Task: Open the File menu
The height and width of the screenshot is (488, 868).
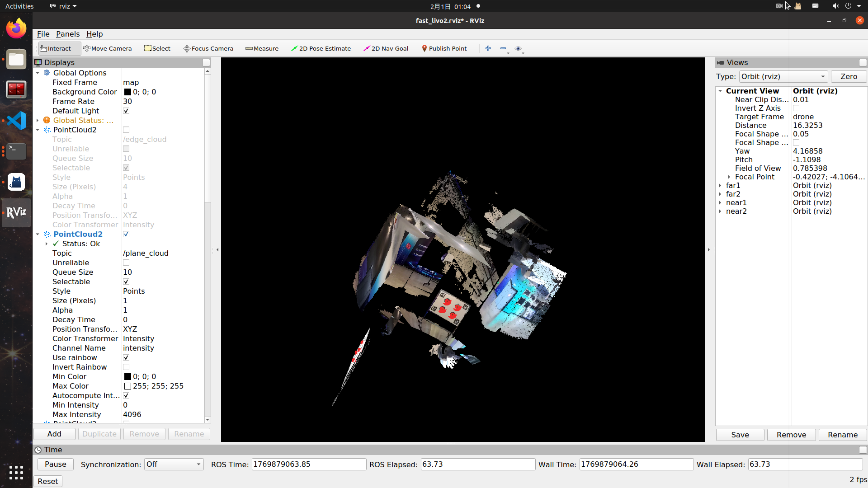Action: coord(43,34)
